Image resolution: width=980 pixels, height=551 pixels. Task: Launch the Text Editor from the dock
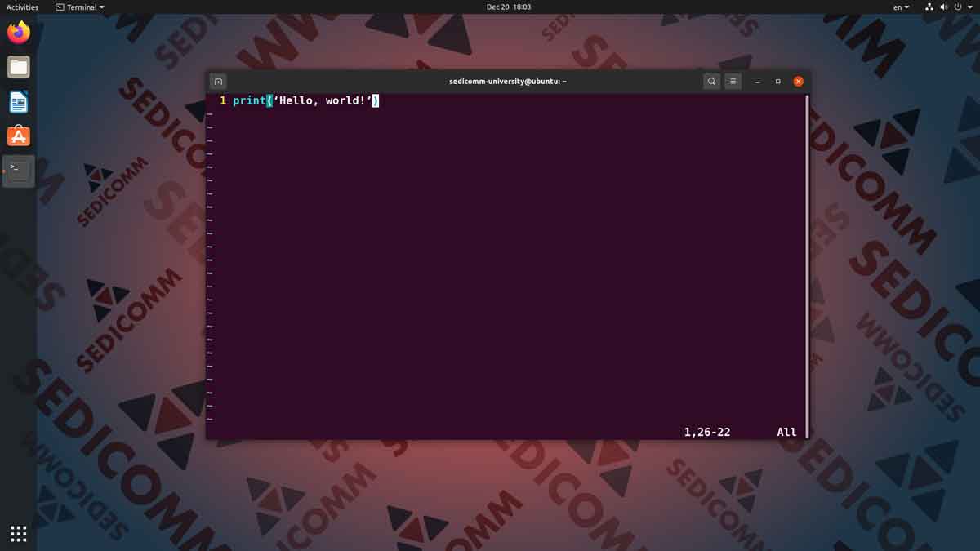pos(18,101)
